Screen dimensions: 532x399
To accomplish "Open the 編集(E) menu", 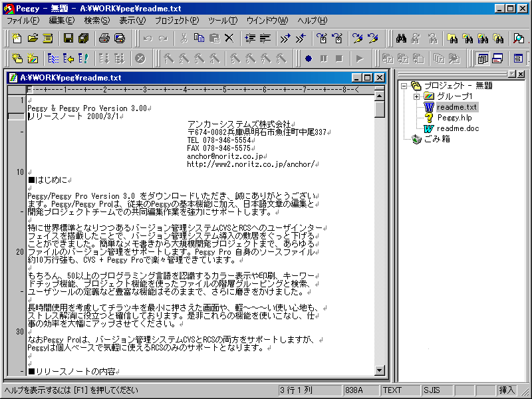I will pos(61,21).
